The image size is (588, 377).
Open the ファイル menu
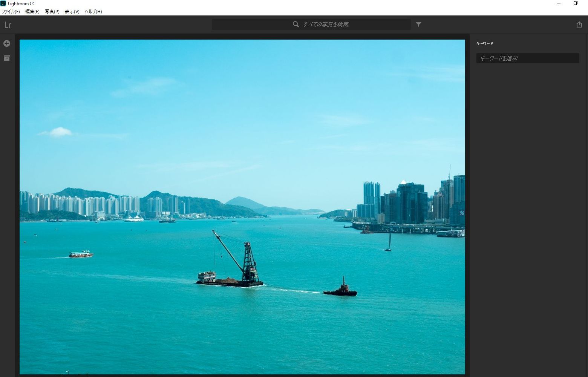coord(11,12)
